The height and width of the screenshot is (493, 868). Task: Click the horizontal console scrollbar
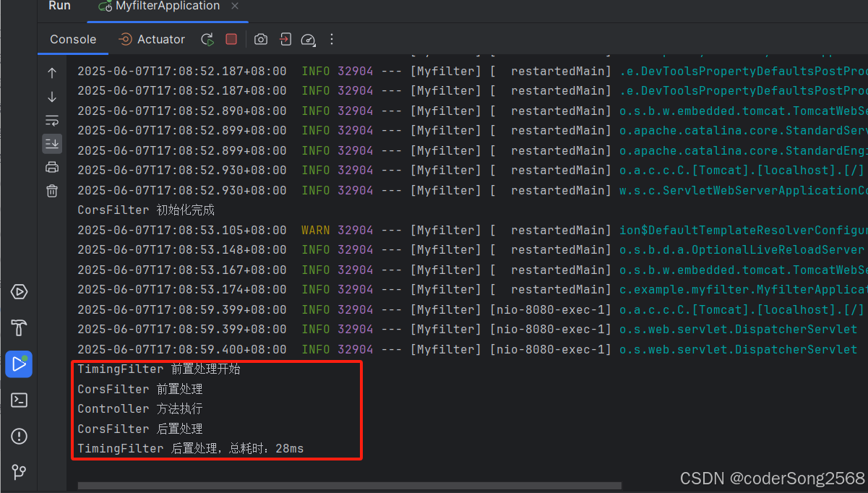[x=350, y=486]
